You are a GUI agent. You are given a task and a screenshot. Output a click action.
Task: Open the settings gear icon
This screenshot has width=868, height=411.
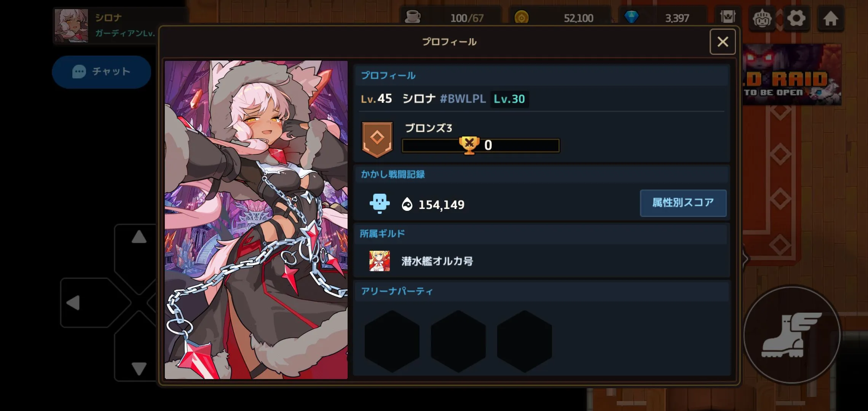(x=796, y=18)
